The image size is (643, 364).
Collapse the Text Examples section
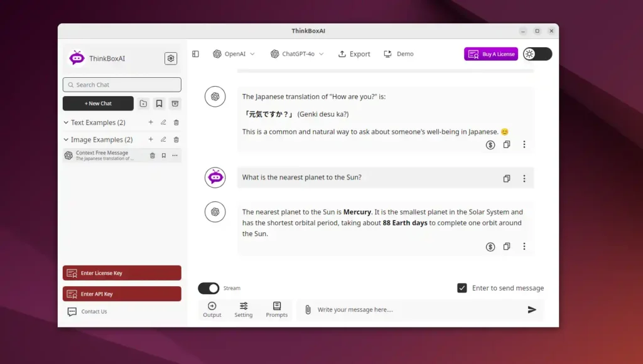68,122
